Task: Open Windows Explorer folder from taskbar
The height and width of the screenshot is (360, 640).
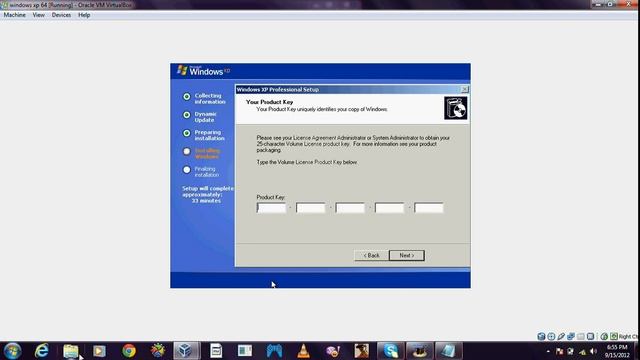Action: click(71, 351)
